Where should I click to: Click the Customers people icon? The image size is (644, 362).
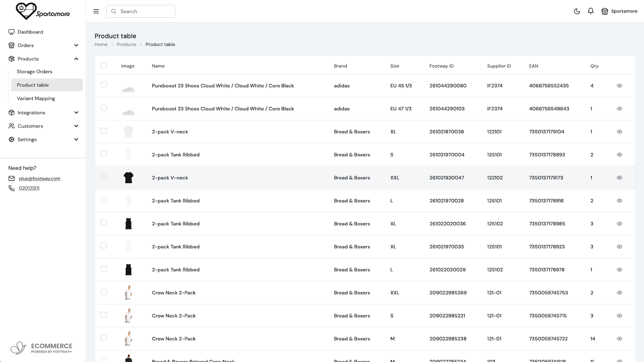(x=12, y=126)
